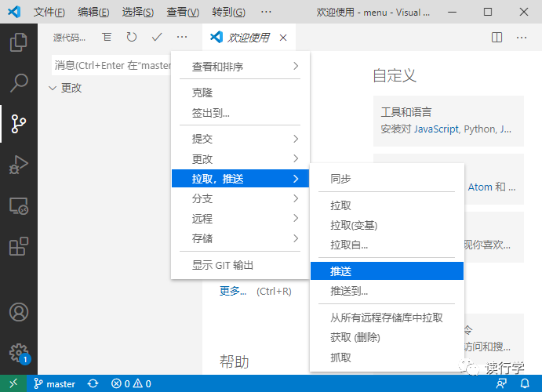This screenshot has height=392, width=542.
Task: Open the Accounts menu icon
Action: pyautogui.click(x=19, y=312)
